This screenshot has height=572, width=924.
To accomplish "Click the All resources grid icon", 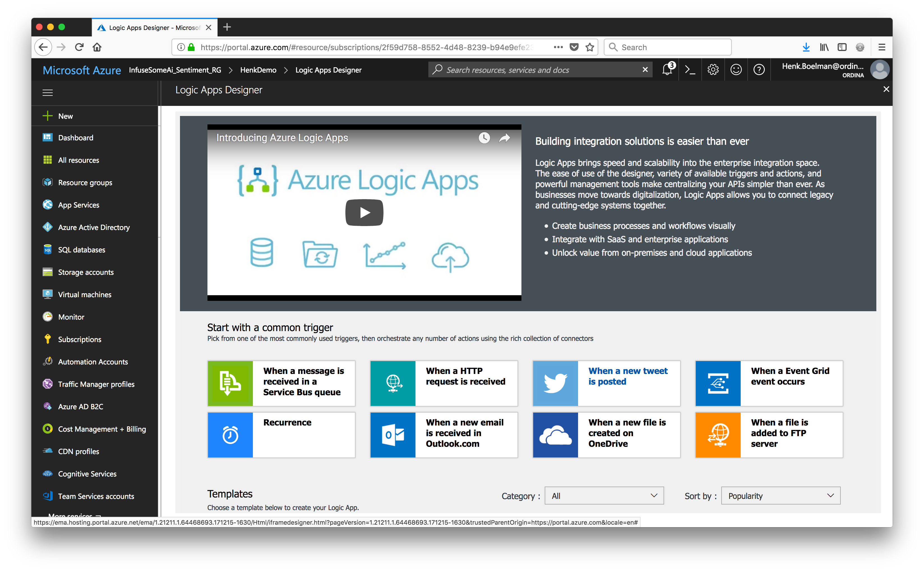I will click(x=47, y=160).
